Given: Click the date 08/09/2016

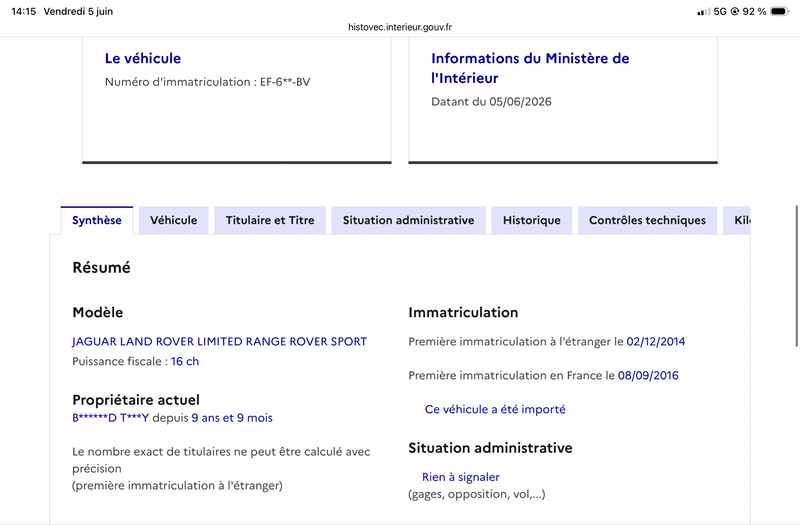Looking at the screenshot, I should click(648, 376).
